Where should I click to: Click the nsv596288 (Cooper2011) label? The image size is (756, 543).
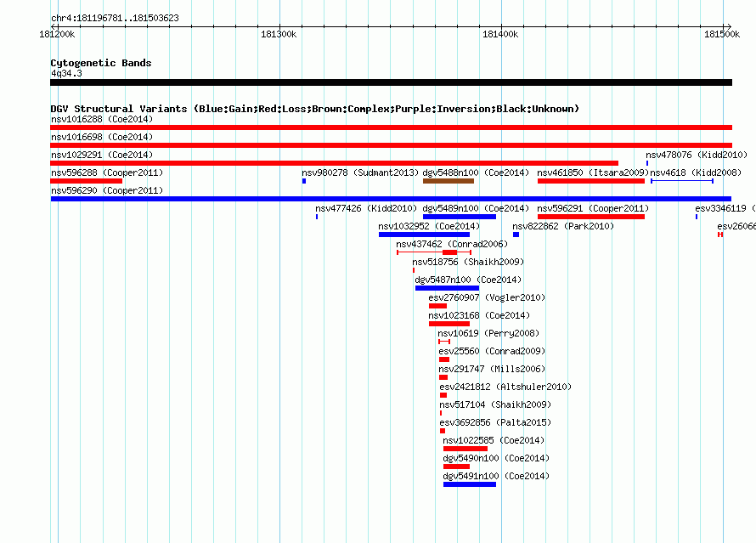(107, 173)
